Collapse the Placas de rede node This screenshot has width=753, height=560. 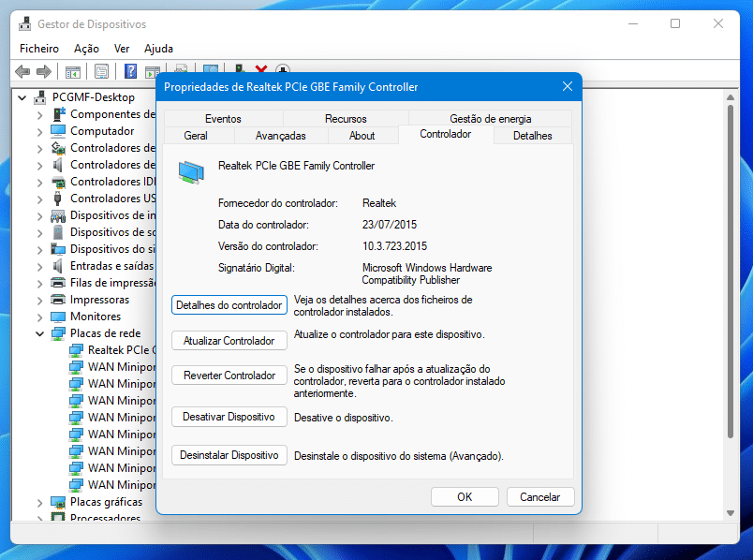coord(40,333)
